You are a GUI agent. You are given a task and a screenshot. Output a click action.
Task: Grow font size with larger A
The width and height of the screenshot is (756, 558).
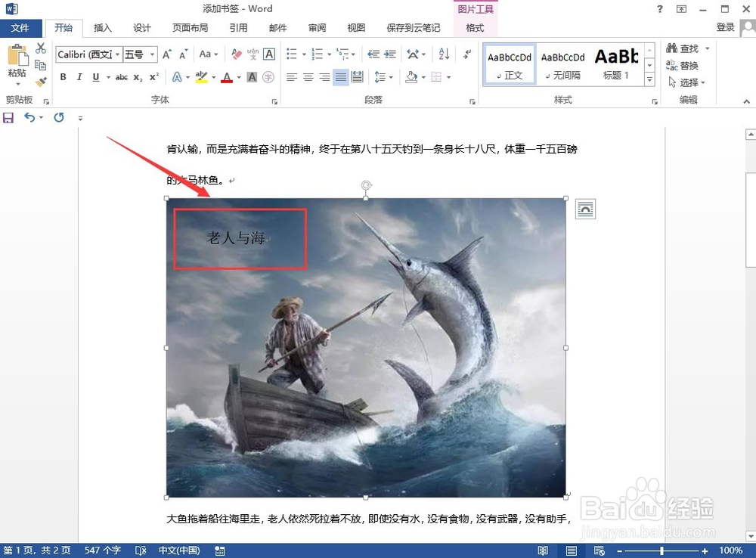point(167,54)
